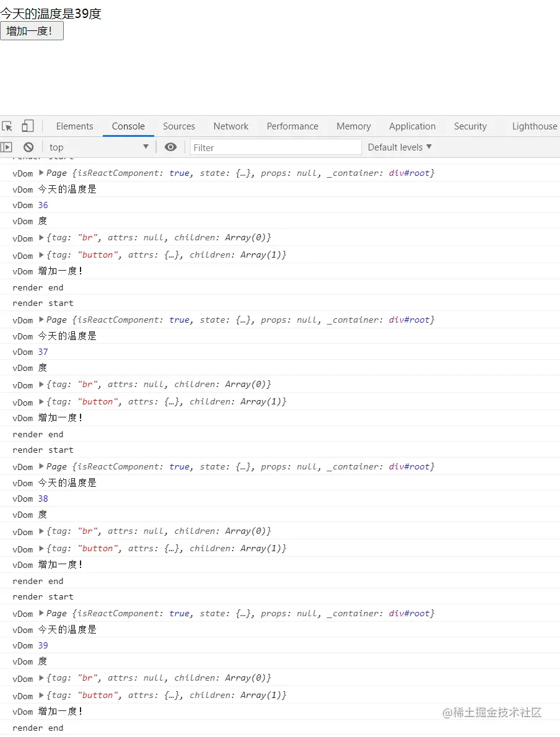Viewport: 560px width, 737px height.
Task: Expand the button tag object following 36
Action: point(42,255)
